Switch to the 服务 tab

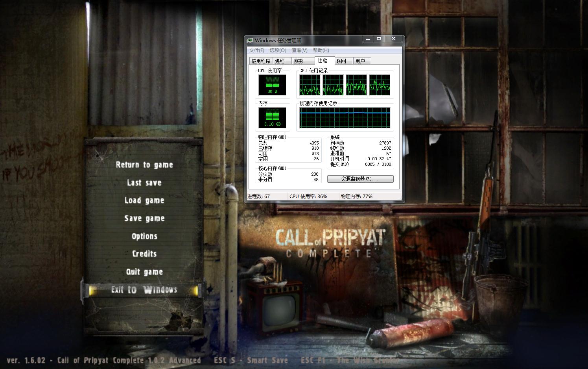pos(303,61)
